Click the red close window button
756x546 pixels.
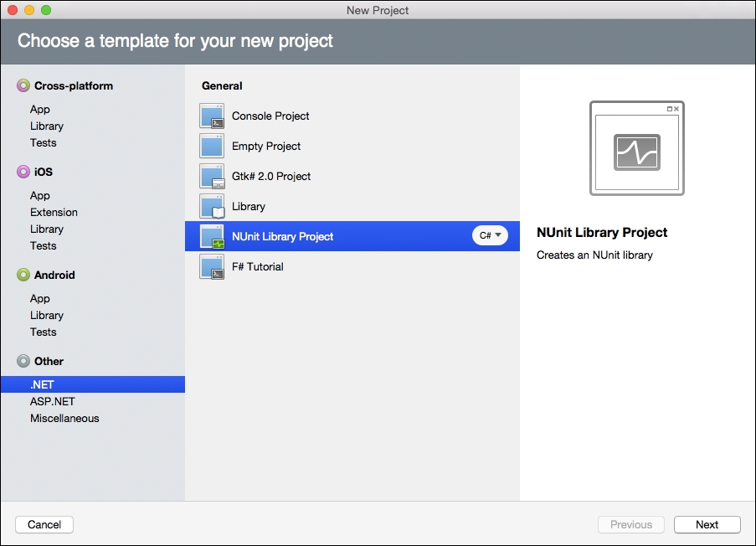point(13,10)
